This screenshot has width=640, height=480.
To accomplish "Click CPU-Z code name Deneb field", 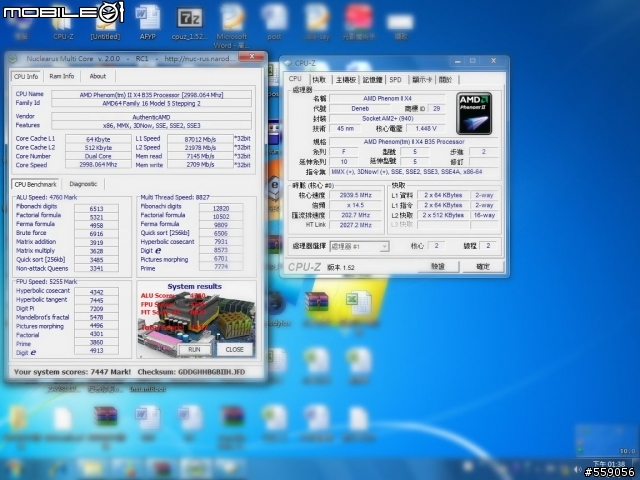I will [360, 109].
